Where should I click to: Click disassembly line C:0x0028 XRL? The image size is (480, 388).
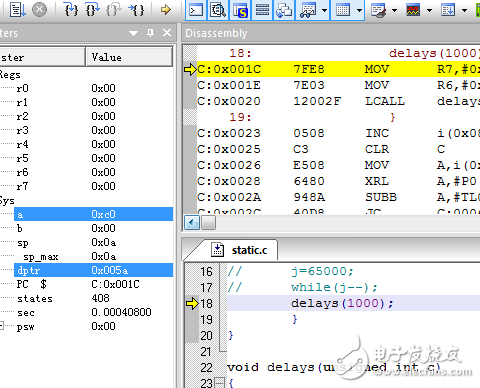[x=338, y=181]
